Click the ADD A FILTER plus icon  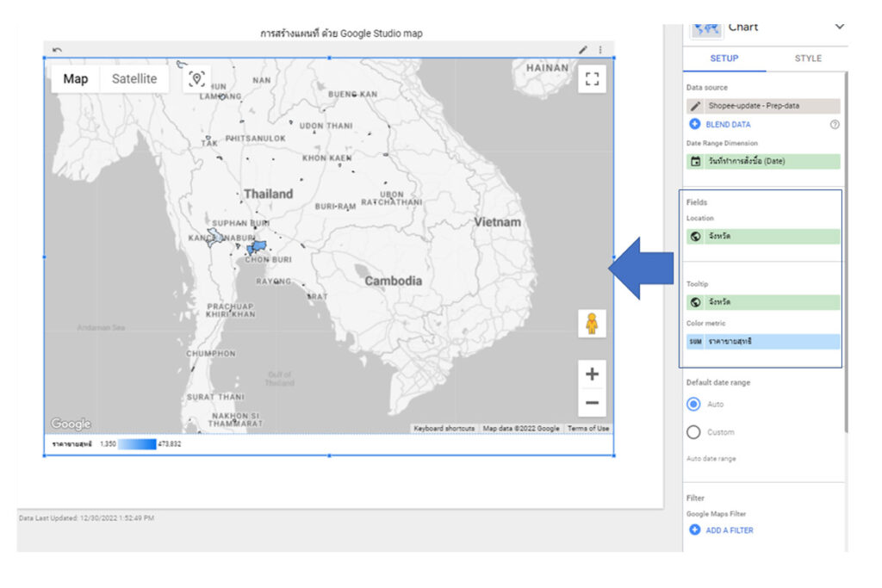(695, 529)
